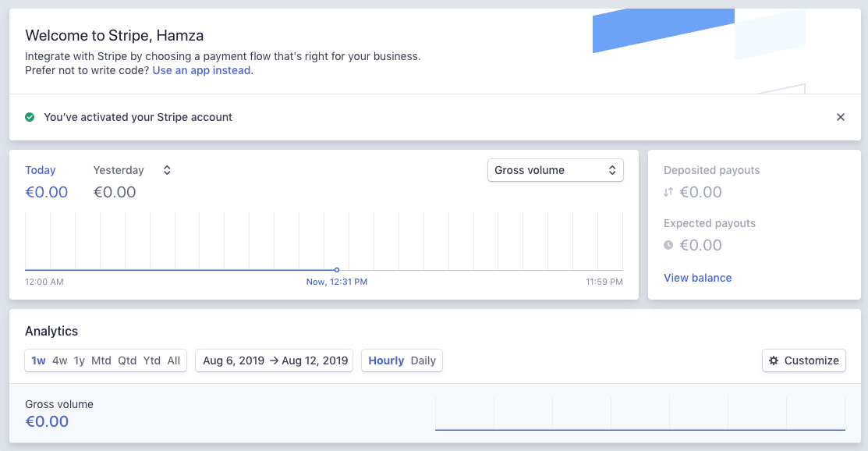
Task: Click the 'Now, 12:31 PM' chart label
Action: (x=337, y=282)
